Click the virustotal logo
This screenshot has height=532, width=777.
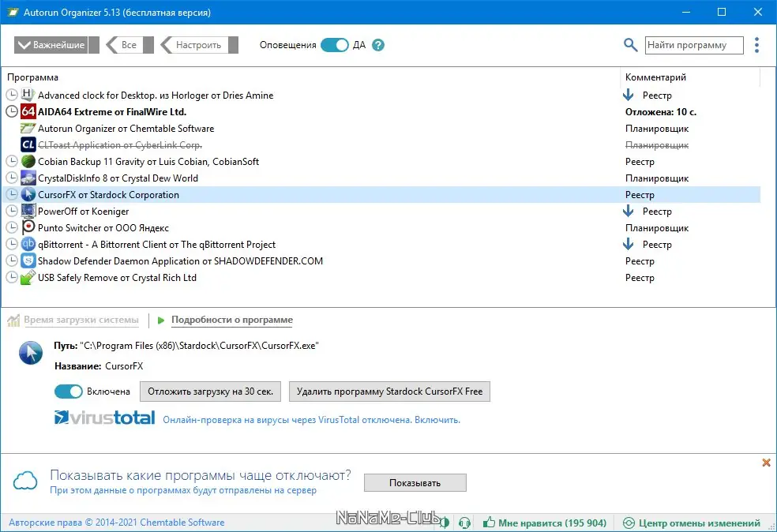(104, 418)
